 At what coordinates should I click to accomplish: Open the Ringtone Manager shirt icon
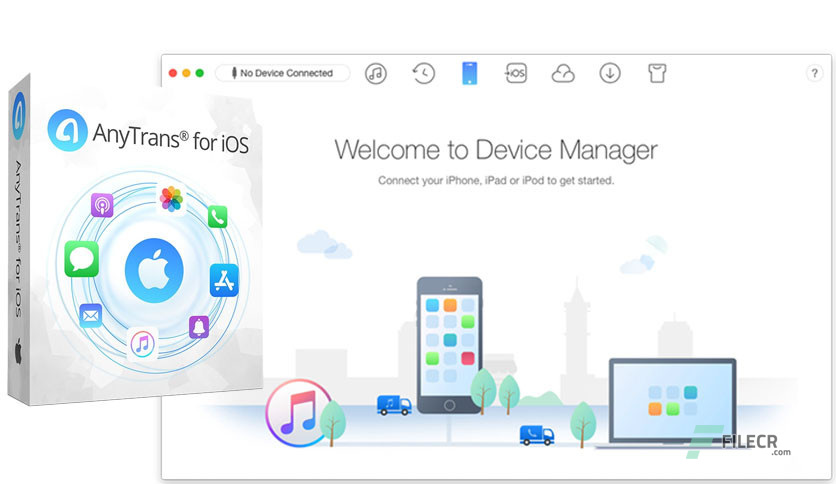[x=657, y=73]
